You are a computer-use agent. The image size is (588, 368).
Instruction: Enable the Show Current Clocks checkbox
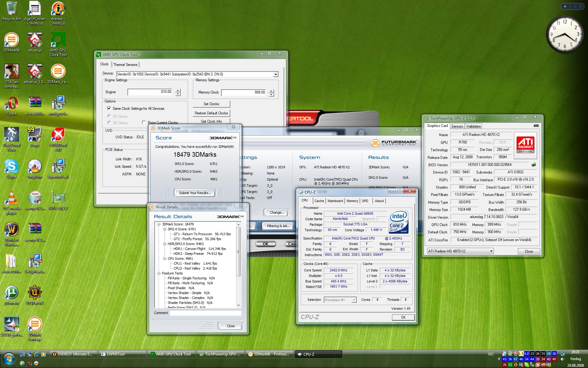(144, 122)
